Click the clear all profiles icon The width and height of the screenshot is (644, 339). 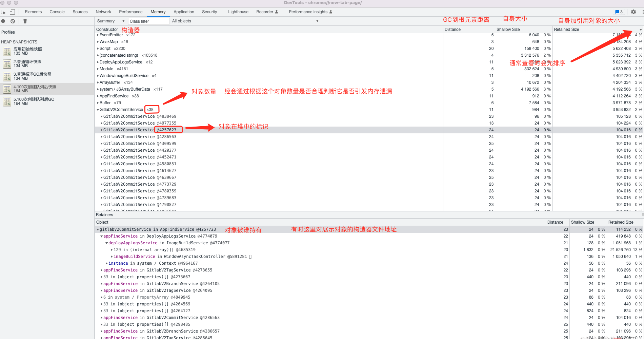[x=13, y=21]
